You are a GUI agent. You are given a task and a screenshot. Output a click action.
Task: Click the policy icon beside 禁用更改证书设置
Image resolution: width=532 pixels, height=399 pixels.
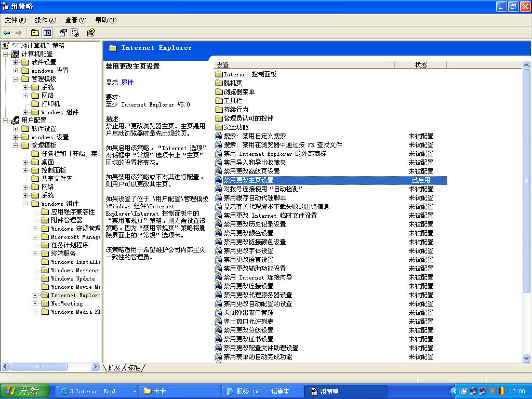point(218,339)
